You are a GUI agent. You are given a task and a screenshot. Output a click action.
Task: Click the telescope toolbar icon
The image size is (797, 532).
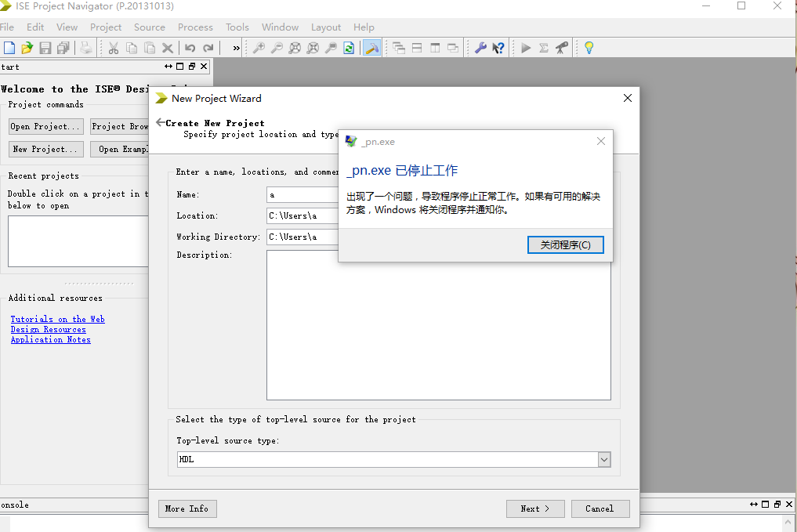(x=562, y=48)
